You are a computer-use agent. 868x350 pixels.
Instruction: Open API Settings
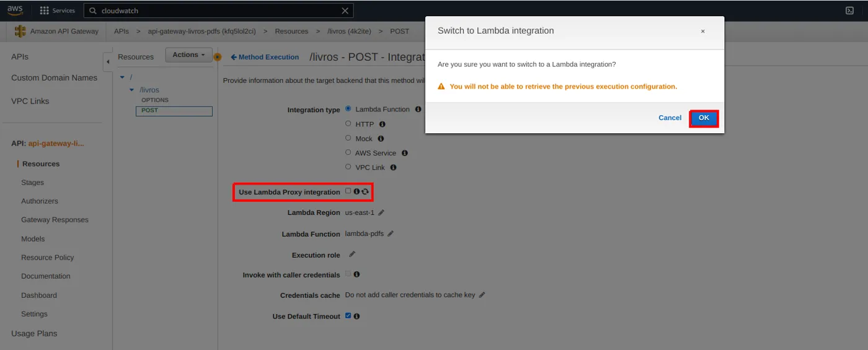[x=34, y=314]
